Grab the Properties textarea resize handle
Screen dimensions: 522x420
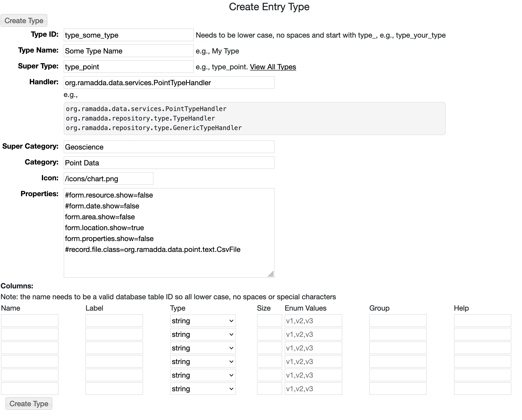point(271,274)
